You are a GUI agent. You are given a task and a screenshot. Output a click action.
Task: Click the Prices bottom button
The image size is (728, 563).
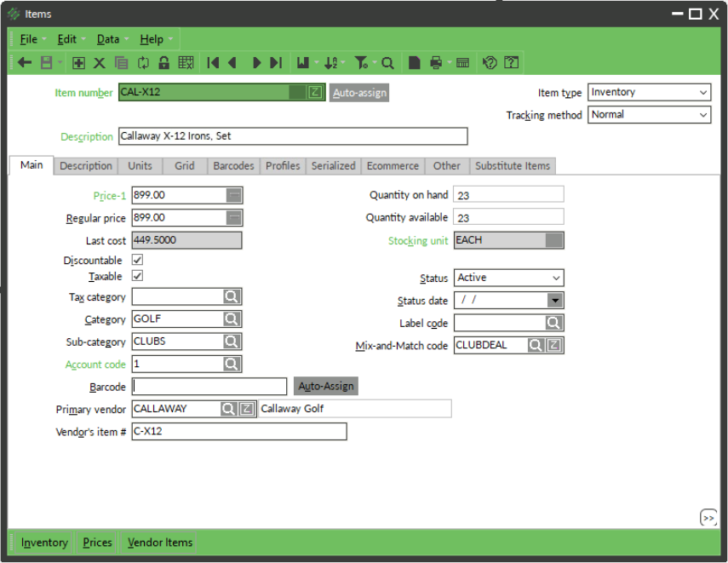point(98,543)
